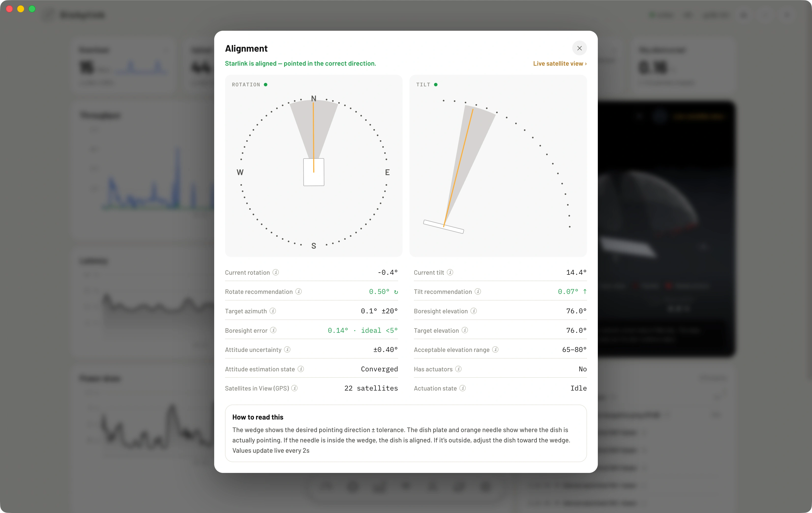Click the Alignment dialog title

click(x=246, y=48)
